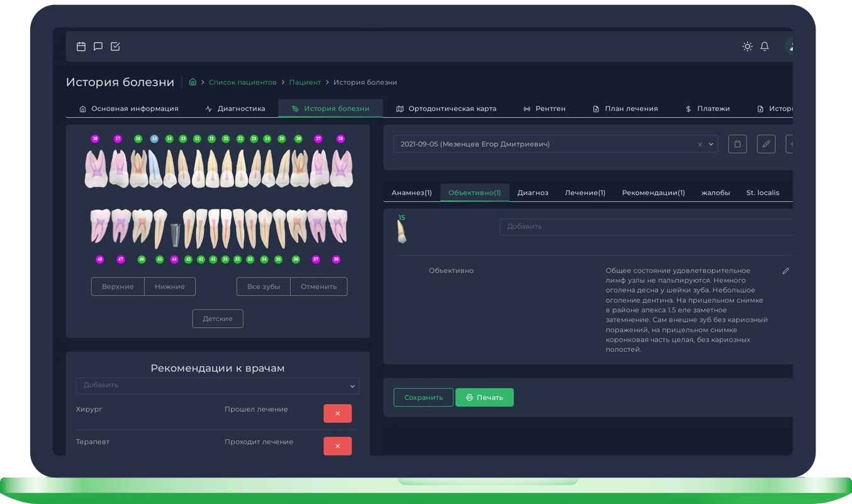The image size is (852, 504).
Task: Open the chat messages icon
Action: click(x=98, y=47)
